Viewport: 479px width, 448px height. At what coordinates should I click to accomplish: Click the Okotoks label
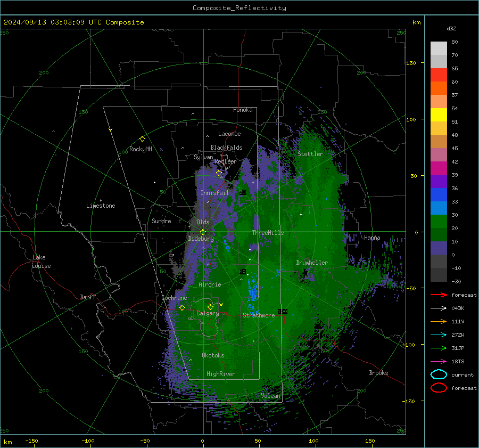click(213, 355)
